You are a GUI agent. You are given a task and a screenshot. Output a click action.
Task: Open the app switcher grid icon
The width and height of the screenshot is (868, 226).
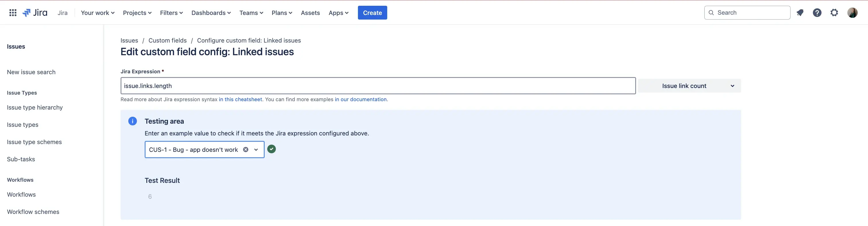[x=13, y=12]
